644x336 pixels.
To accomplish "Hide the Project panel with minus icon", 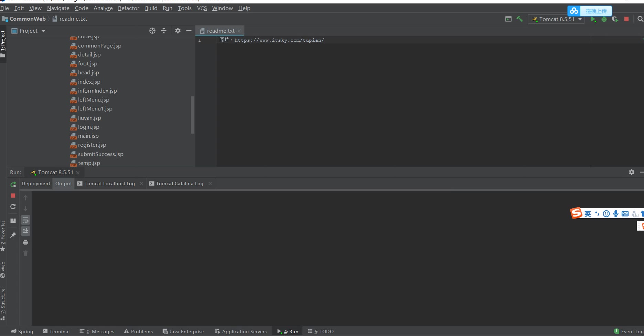I will click(189, 31).
